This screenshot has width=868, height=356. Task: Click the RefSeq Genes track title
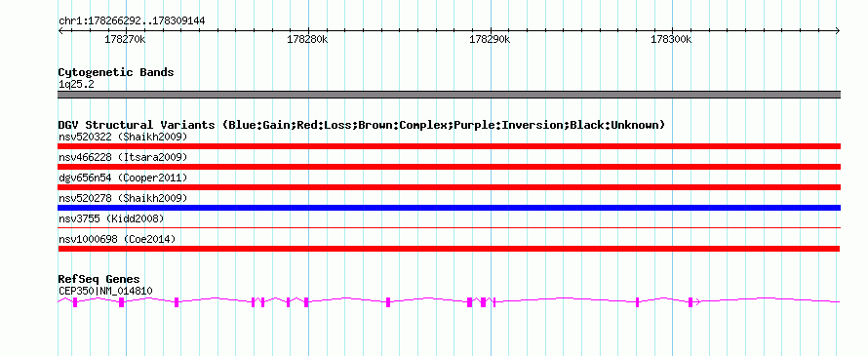(99, 279)
